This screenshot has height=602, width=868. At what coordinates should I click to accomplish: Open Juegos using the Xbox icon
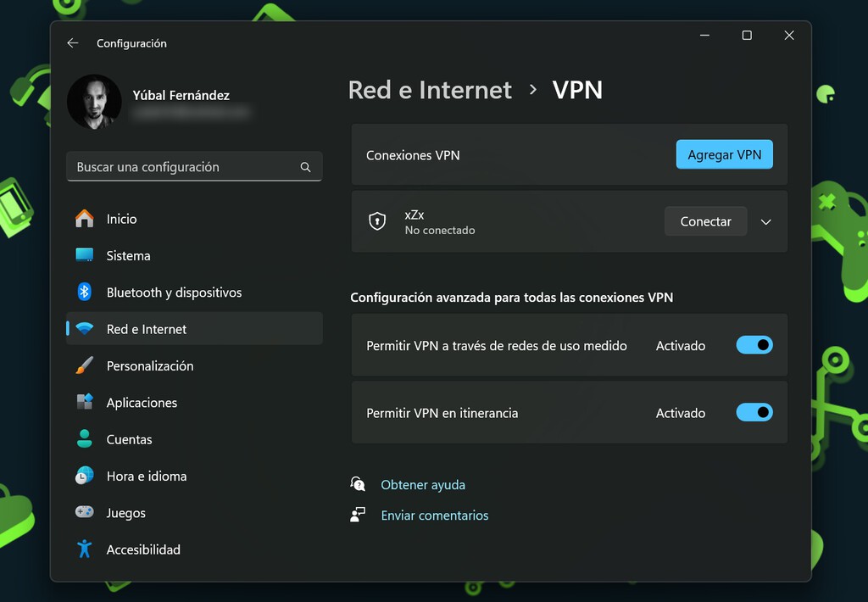pyautogui.click(x=85, y=512)
